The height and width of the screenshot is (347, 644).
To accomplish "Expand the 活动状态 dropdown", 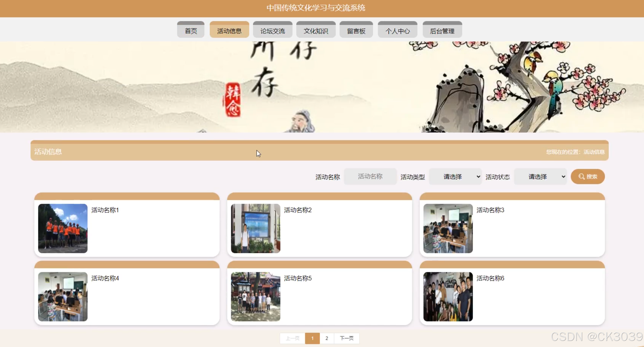I will (x=540, y=176).
